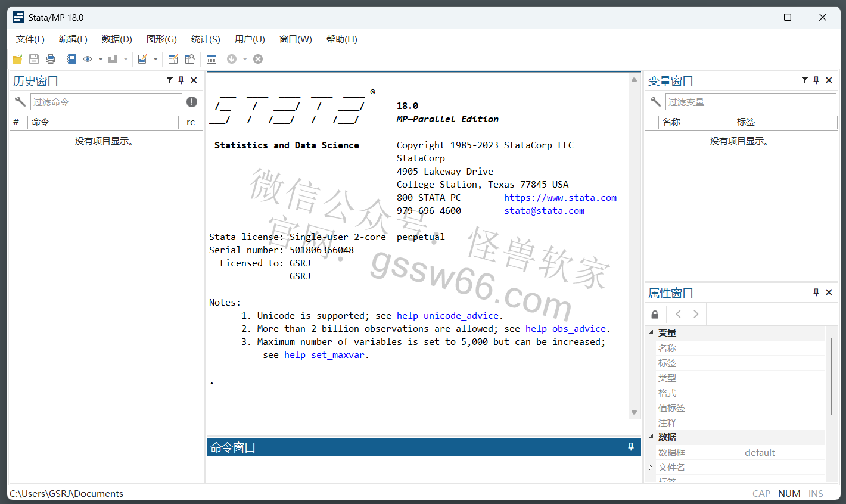The height and width of the screenshot is (504, 846).
Task: Expand the 文件名 property row
Action: coord(651,468)
